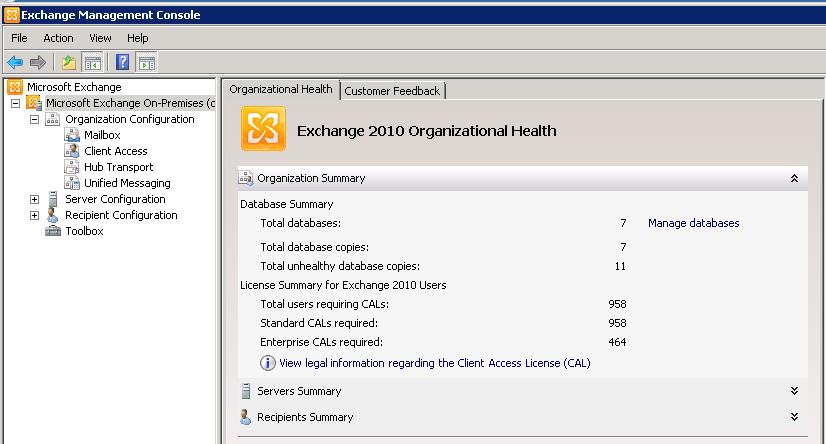Screen dimensions: 826x444
Task: Select Organization Configuration in the tree
Action: click(130, 119)
